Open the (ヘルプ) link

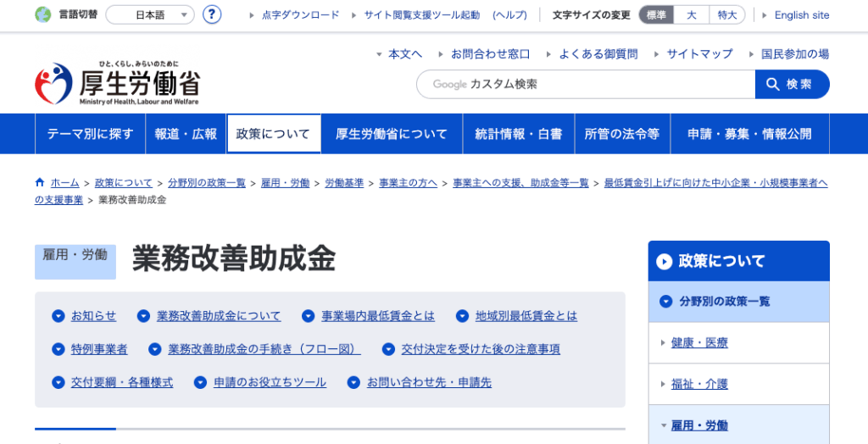pyautogui.click(x=509, y=15)
